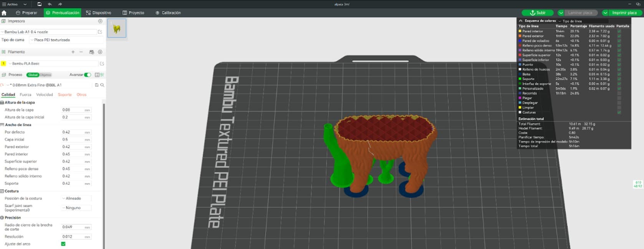Open the filament settings gear icon
This screenshot has height=249, width=644.
[x=100, y=52]
